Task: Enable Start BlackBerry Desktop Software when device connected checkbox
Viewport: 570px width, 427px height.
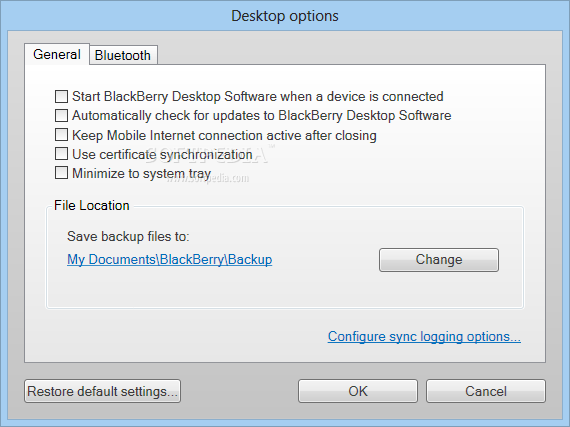Action: click(61, 97)
